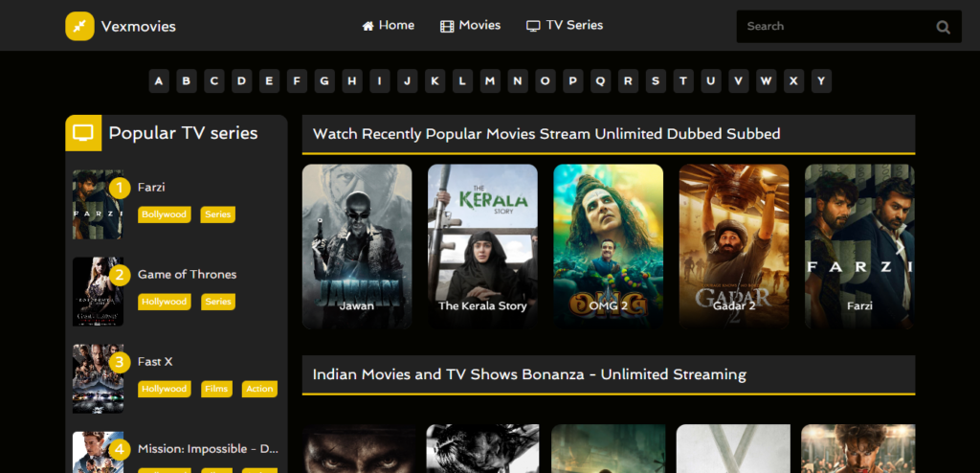Open the Home menu item
980x473 pixels.
pos(389,26)
